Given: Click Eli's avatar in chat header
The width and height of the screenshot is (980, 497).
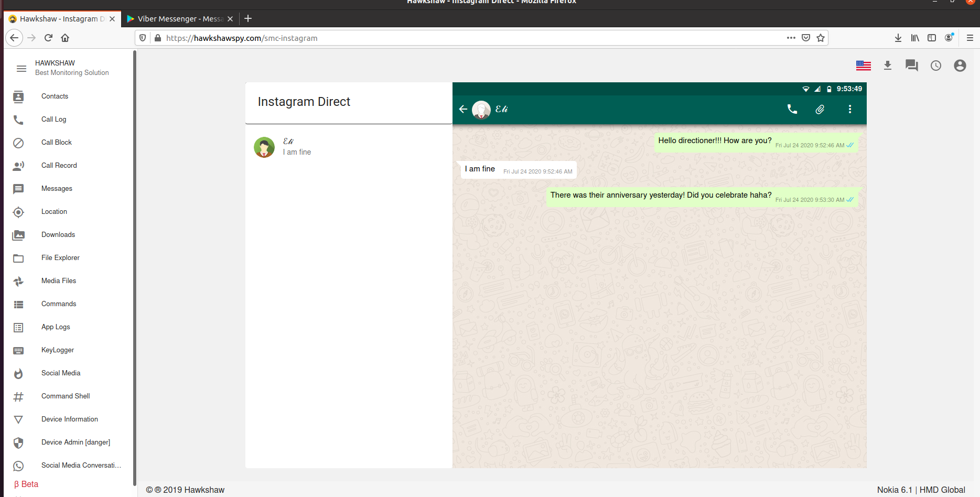Looking at the screenshot, I should [x=481, y=110].
